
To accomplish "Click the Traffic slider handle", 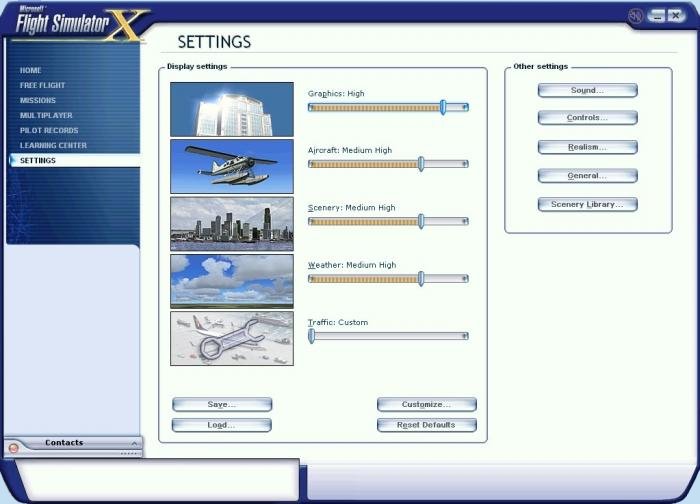I will tap(312, 336).
